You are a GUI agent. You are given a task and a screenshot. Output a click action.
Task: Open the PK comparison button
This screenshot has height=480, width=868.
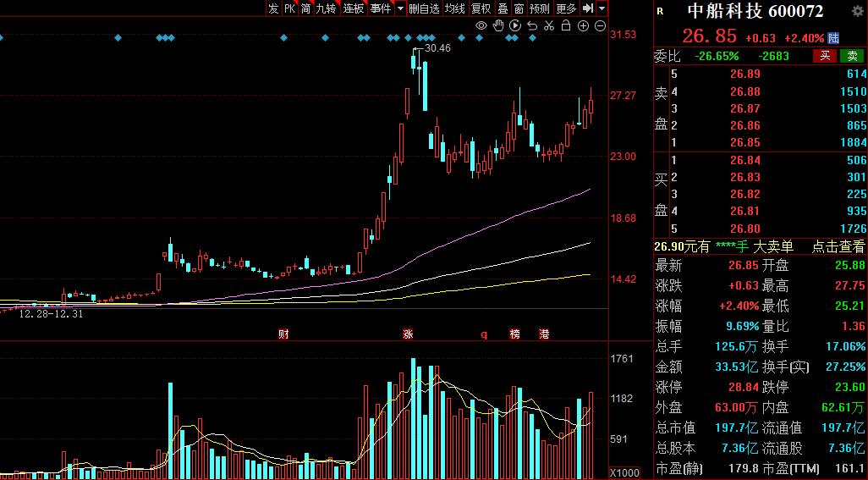click(x=289, y=8)
